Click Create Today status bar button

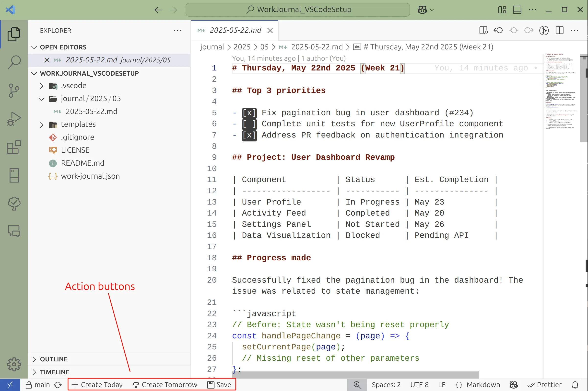[97, 385]
